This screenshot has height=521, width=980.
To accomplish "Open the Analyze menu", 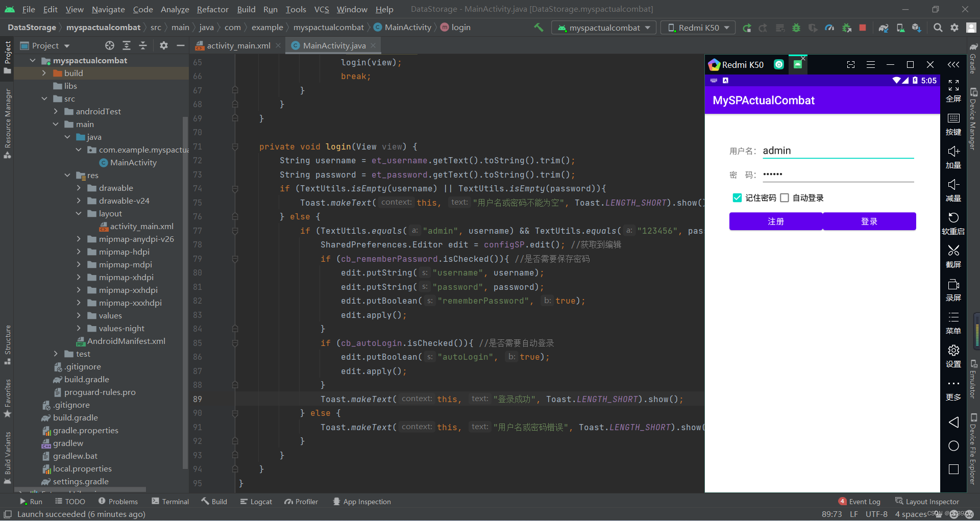I will 175,9.
